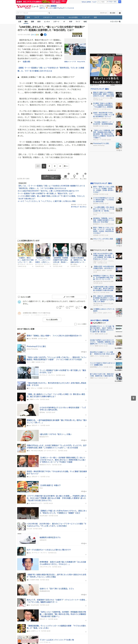Open the 国際 category sub-tab
The width and height of the screenshot is (138, 644).
pos(32,21)
